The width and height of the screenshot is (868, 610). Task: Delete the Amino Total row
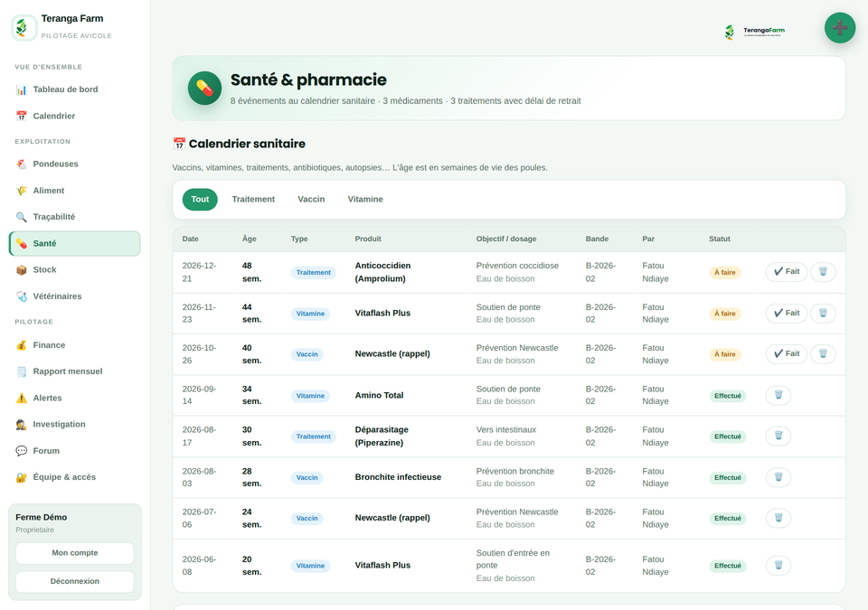[778, 395]
